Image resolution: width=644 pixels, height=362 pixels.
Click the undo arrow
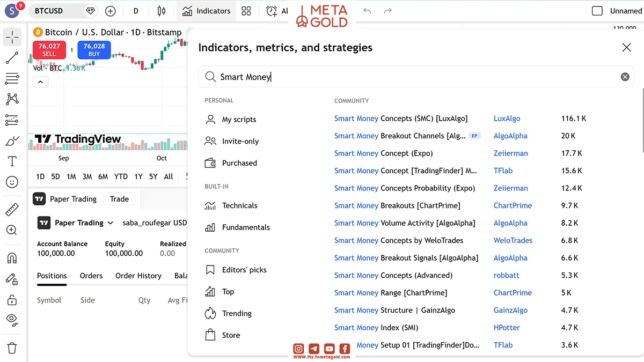point(367,11)
